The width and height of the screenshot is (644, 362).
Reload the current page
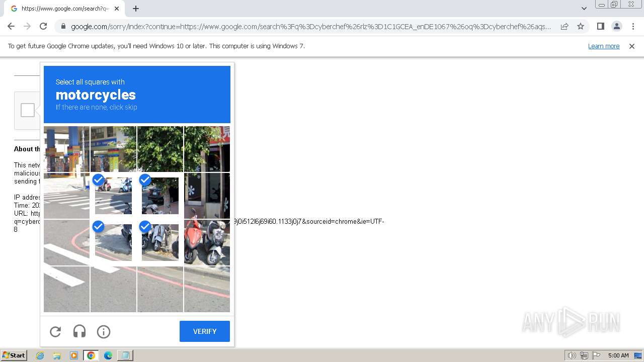[43, 26]
